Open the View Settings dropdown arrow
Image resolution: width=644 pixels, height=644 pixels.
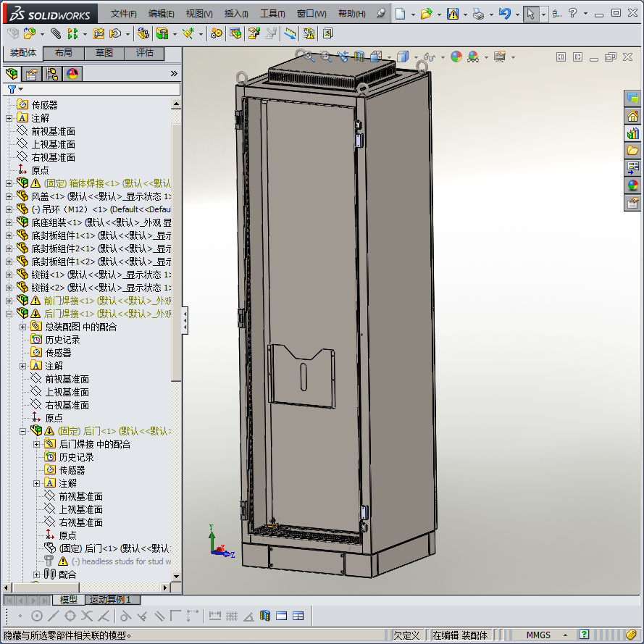tap(513, 57)
